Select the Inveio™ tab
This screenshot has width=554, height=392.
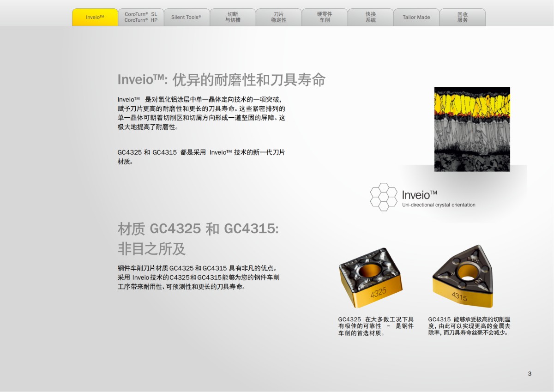95,17
